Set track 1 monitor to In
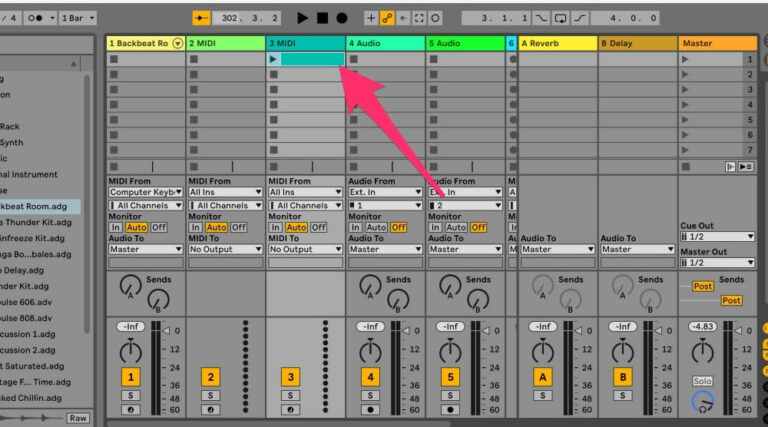This screenshot has width=768, height=427. pos(116,227)
